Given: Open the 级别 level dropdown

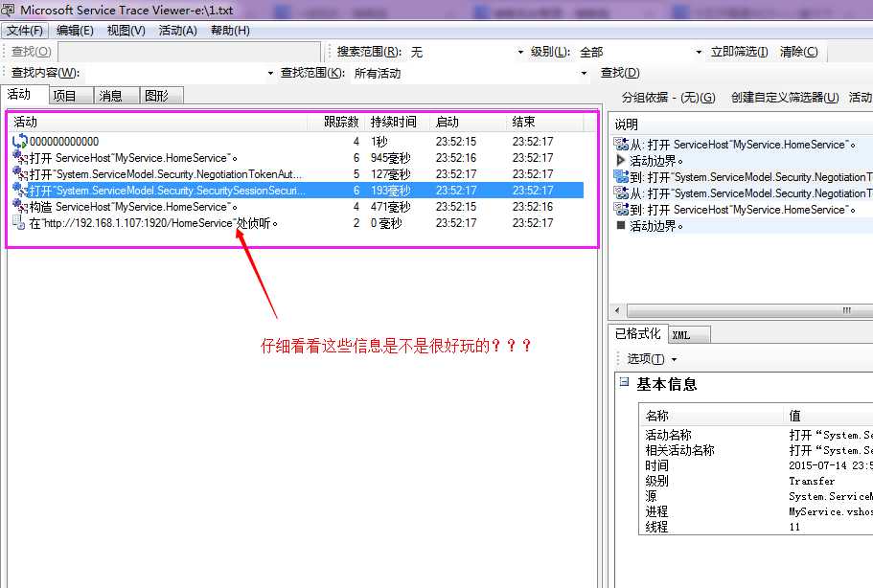Looking at the screenshot, I should 699,52.
